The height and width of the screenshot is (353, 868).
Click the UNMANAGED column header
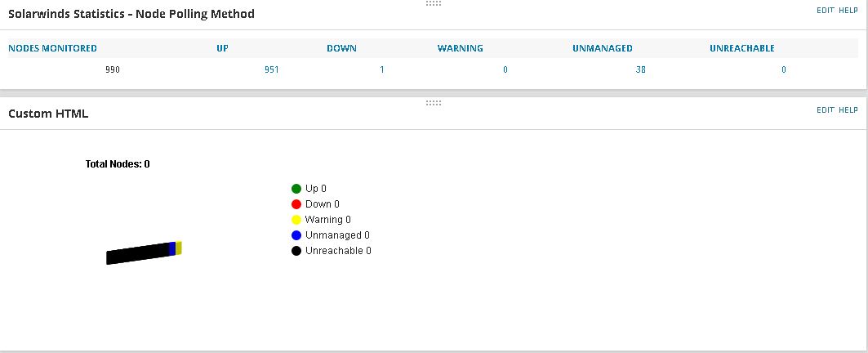coord(603,48)
